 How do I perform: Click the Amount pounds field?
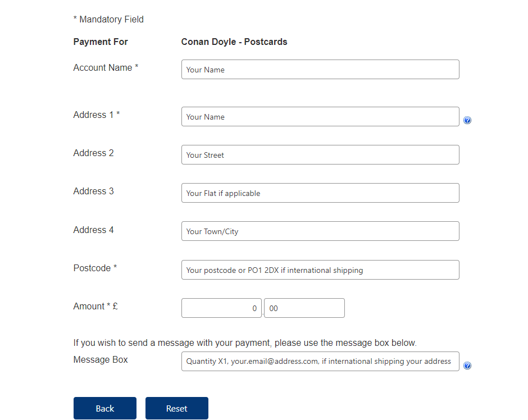point(221,308)
